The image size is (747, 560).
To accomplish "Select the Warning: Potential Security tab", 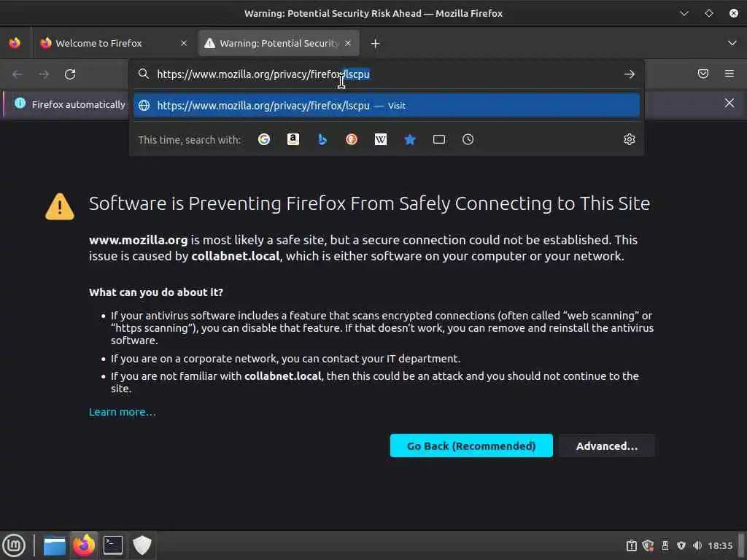I will (279, 43).
